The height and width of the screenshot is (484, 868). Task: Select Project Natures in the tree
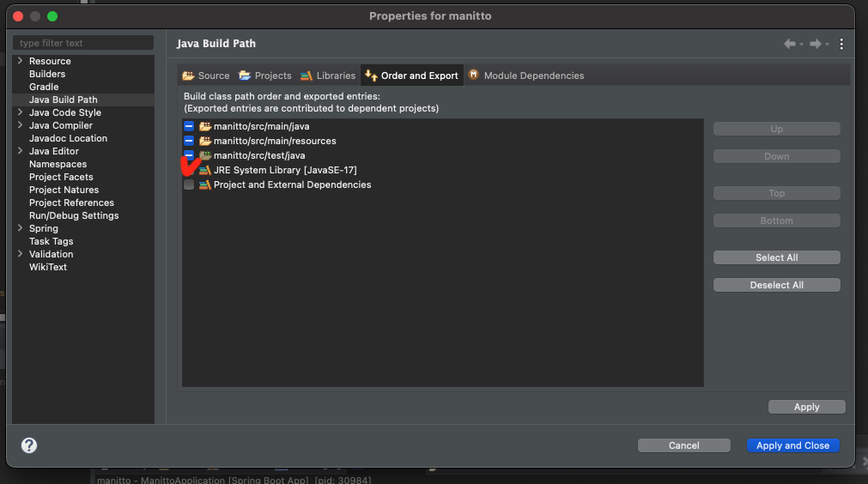pos(64,190)
